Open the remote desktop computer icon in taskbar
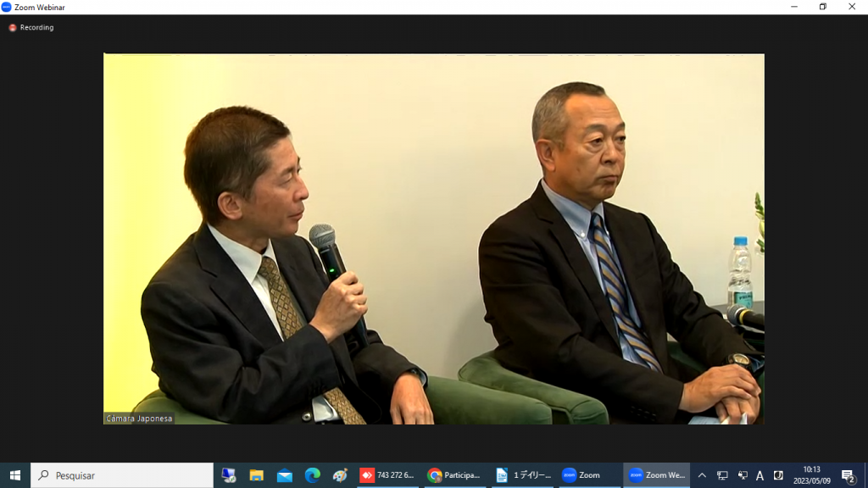 228,475
